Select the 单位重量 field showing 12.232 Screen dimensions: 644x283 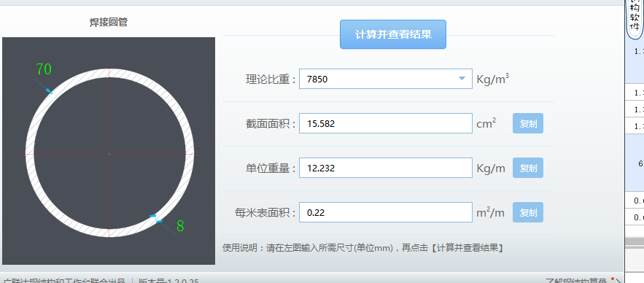(385, 168)
